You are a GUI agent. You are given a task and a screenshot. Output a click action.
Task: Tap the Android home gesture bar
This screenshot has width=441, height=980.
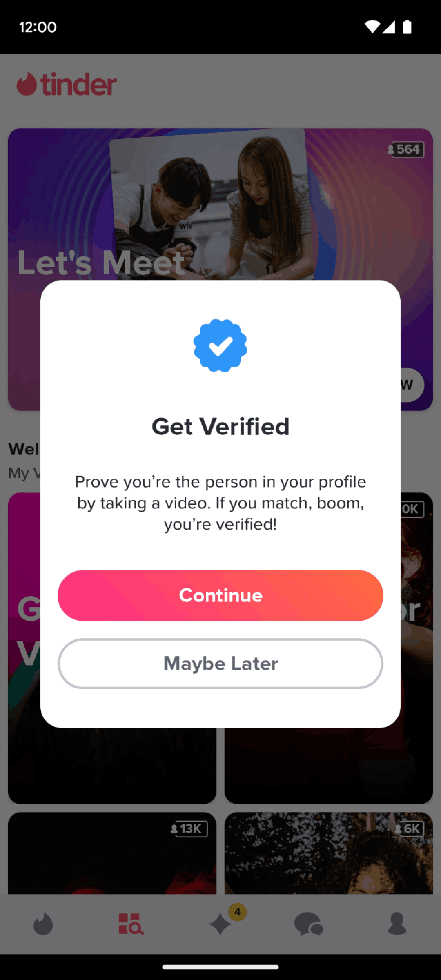[220, 967]
